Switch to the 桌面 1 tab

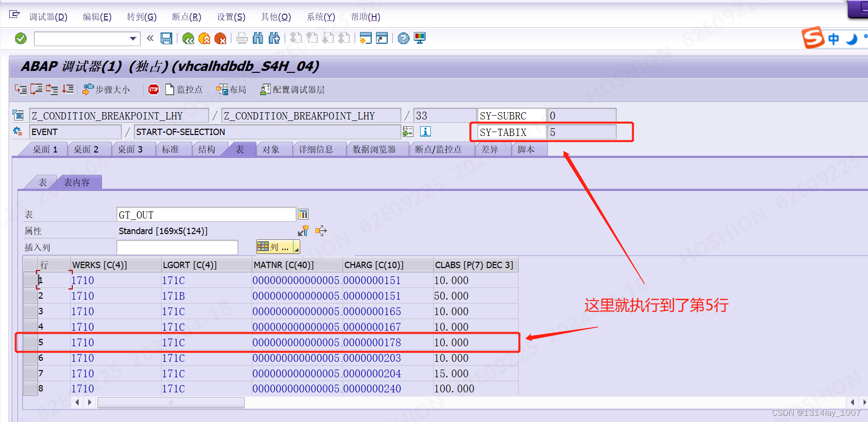pos(45,150)
